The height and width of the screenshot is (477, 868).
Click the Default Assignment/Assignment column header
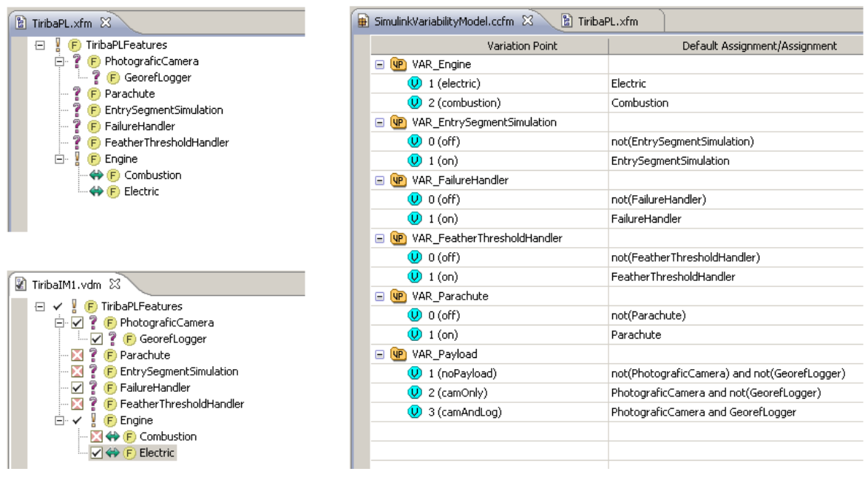pyautogui.click(x=759, y=46)
